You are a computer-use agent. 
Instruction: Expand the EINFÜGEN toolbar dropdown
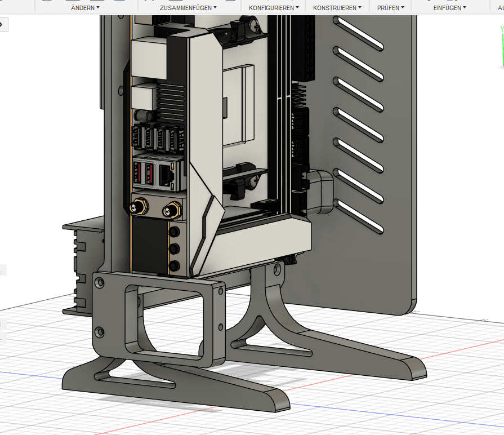pos(449,8)
